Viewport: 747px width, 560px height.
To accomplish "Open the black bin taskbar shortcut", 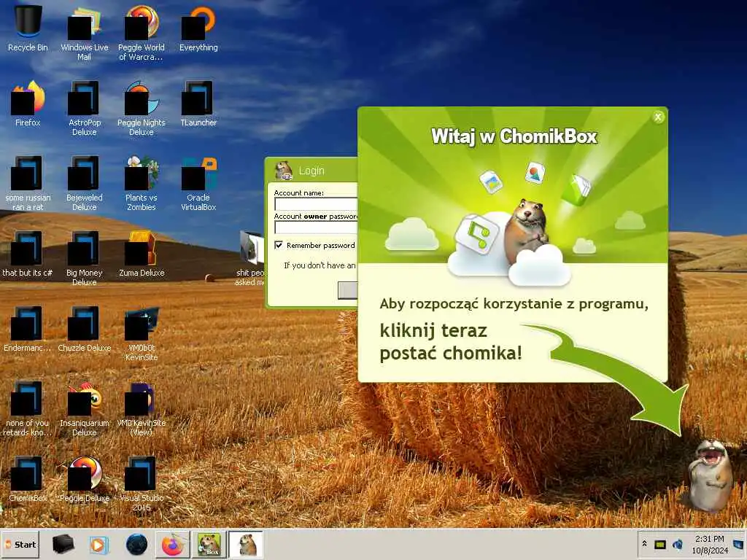I will [x=63, y=544].
